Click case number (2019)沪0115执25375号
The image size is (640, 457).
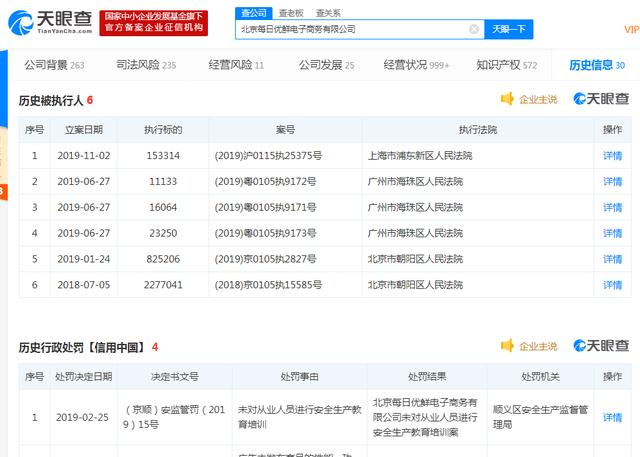tap(268, 155)
